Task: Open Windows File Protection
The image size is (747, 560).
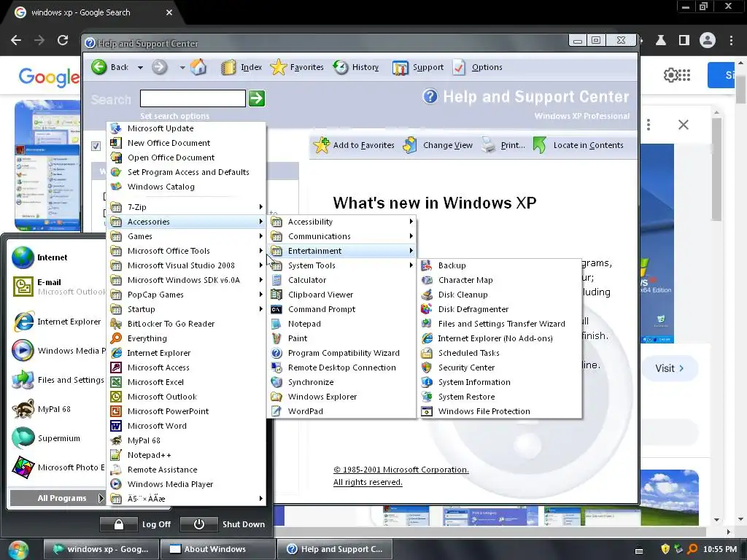Action: pos(499,411)
